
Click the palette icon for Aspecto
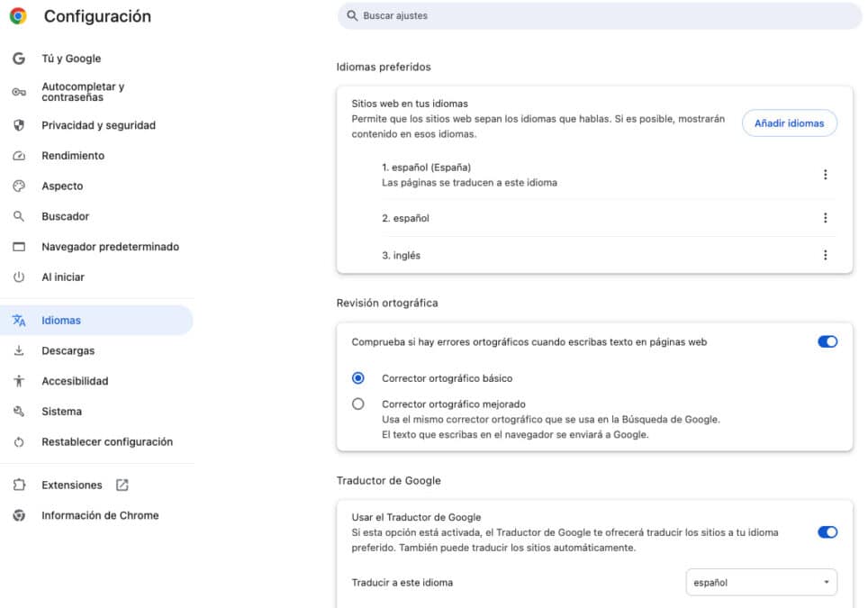[19, 186]
